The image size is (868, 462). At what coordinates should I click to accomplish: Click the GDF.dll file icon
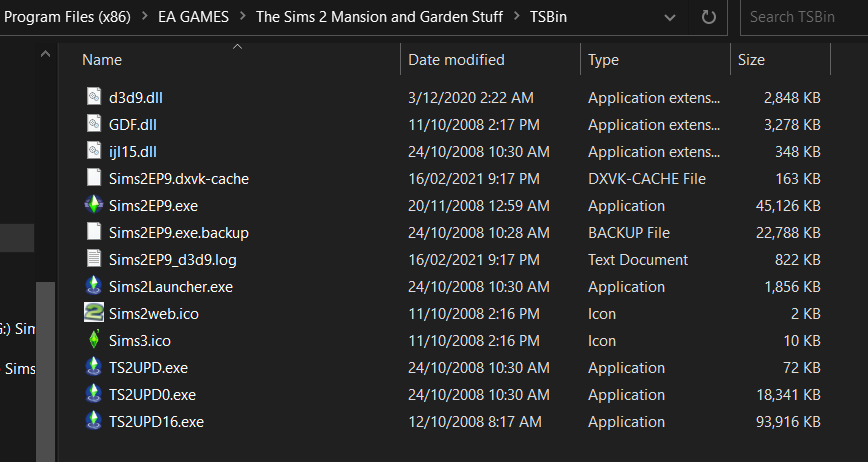(x=94, y=125)
